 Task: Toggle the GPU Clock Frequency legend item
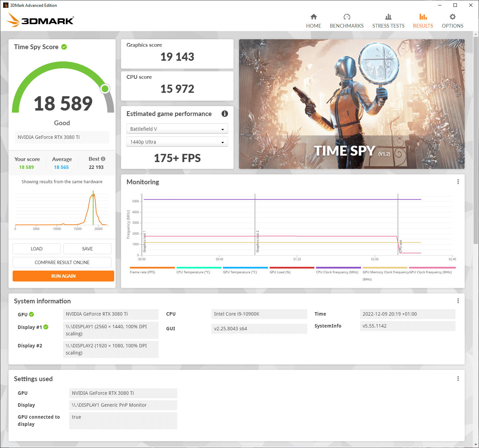[432, 270]
